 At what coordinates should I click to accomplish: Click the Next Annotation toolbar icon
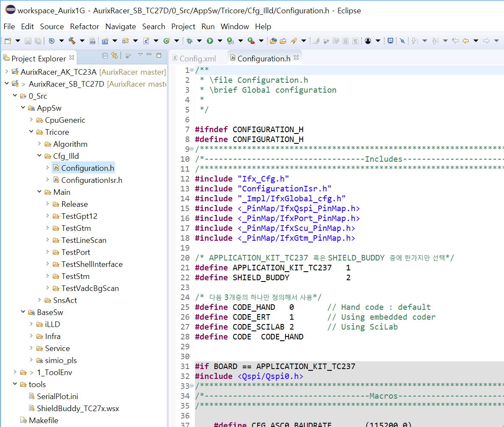coord(415,41)
